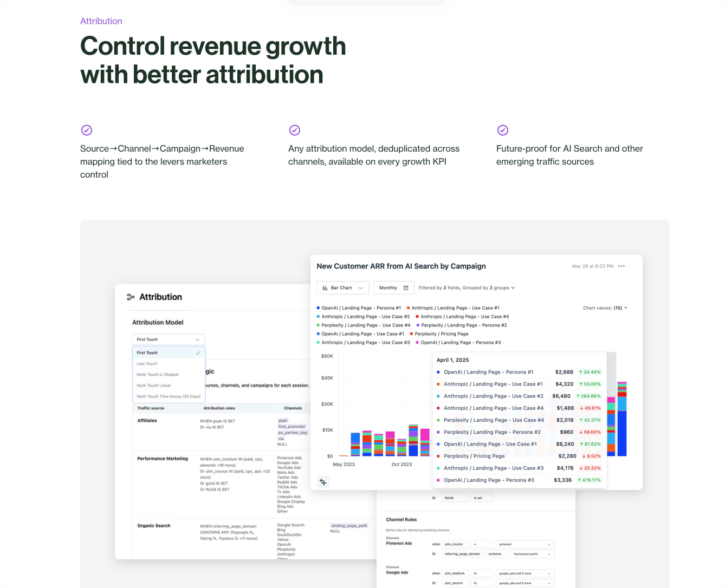The image size is (725, 588).
Task: Click the calendar icon in the Monthly control
Action: (x=406, y=288)
